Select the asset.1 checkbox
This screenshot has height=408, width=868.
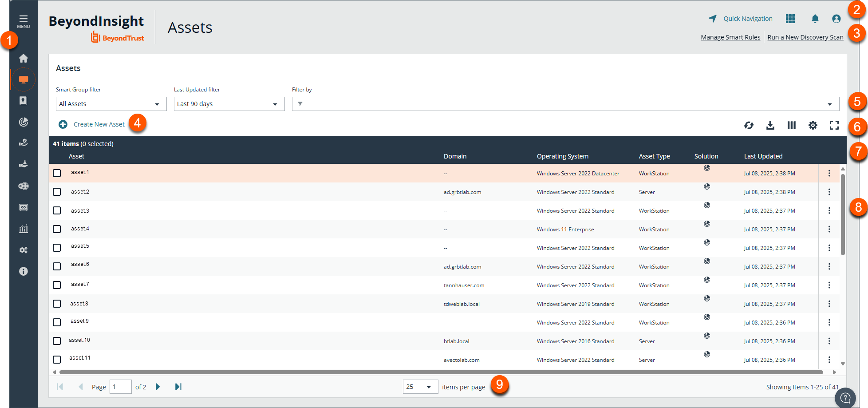point(57,173)
